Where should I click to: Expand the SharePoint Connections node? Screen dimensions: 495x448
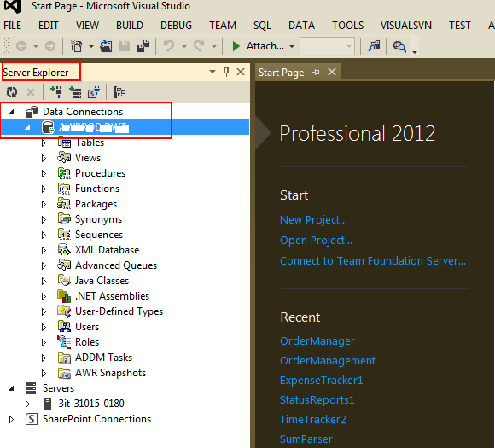point(11,419)
